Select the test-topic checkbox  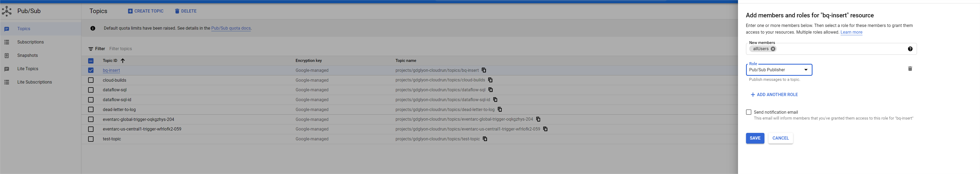tap(91, 139)
